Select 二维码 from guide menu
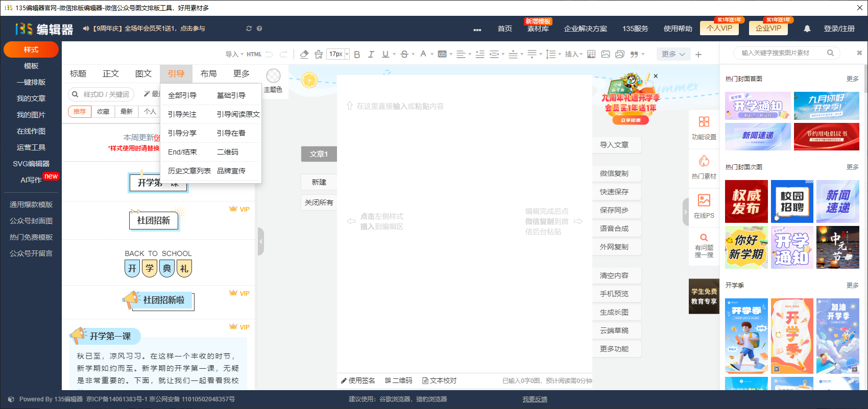 click(x=228, y=152)
